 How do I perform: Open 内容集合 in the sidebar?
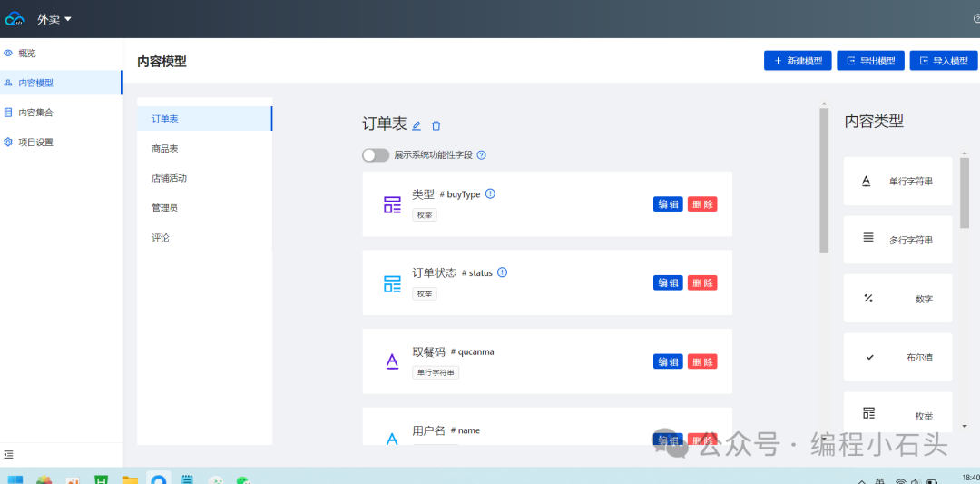pos(61,113)
